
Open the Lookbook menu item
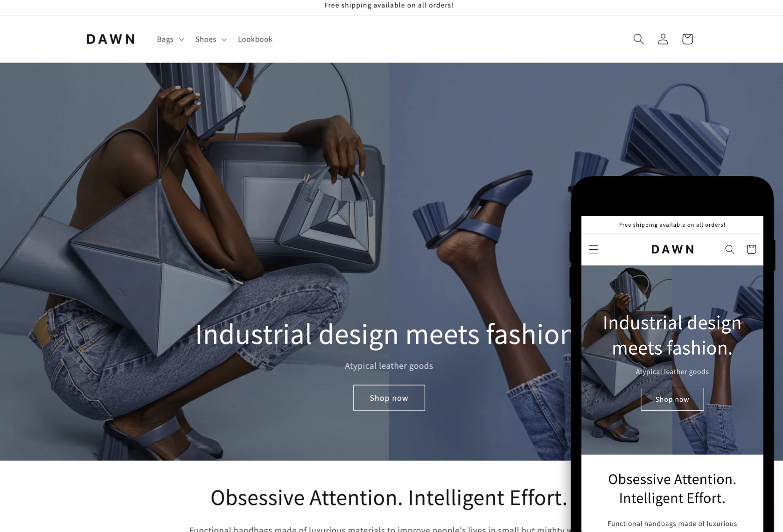(255, 39)
